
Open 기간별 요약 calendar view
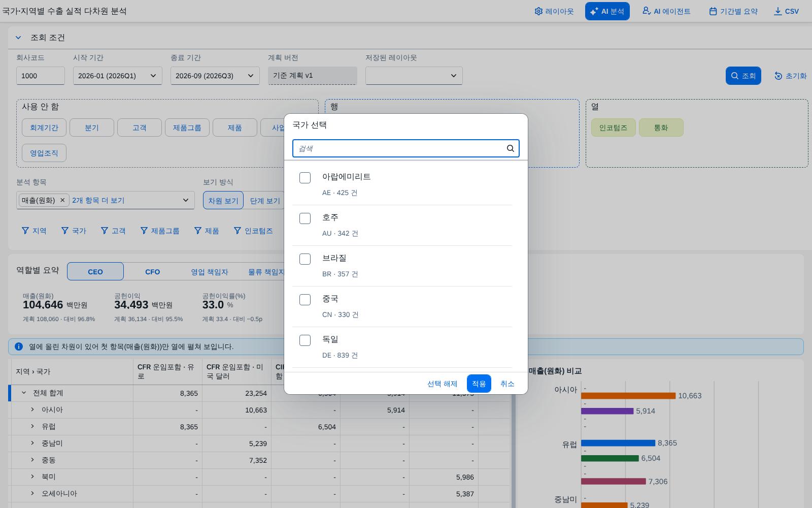(x=733, y=11)
